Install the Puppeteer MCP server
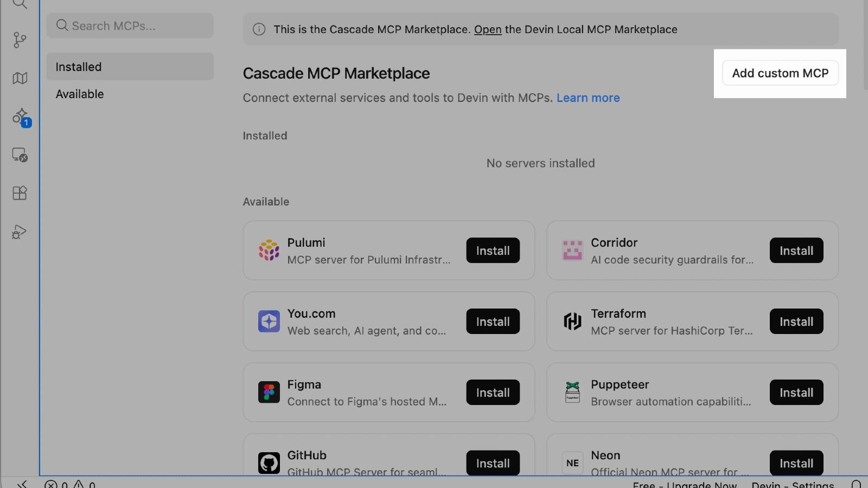 click(796, 393)
